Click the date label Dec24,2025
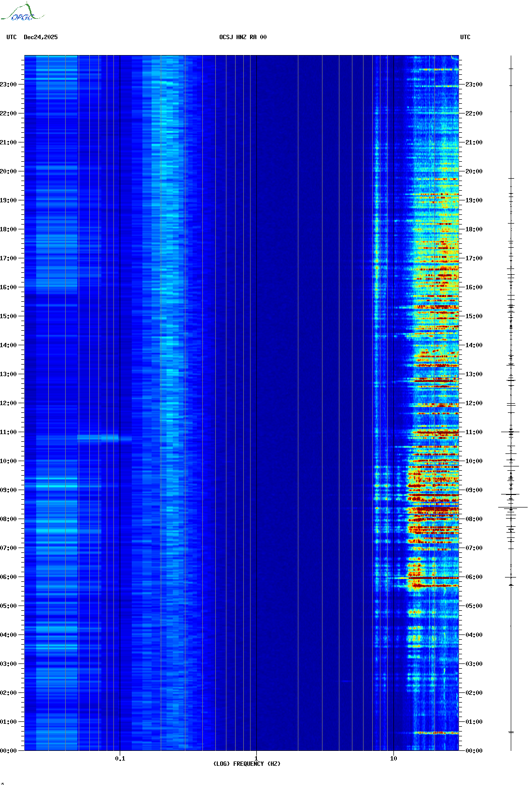Viewport: 532px width, 789px height. [41, 37]
